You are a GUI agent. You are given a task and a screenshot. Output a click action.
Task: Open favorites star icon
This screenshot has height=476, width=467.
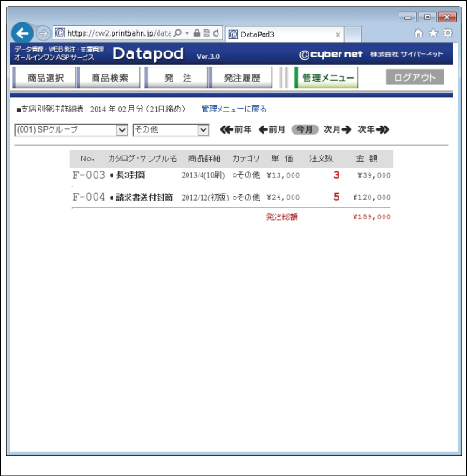pos(433,33)
